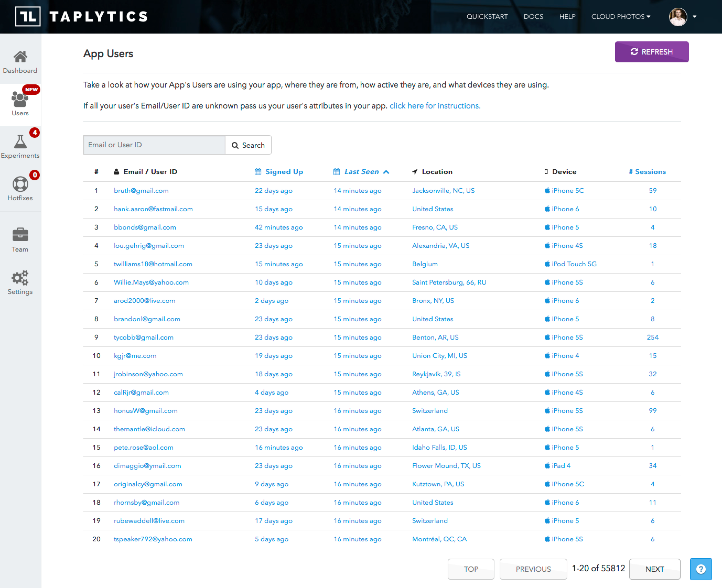Open Experiments flask icon
Viewport: 722px width, 588px height.
(20, 142)
